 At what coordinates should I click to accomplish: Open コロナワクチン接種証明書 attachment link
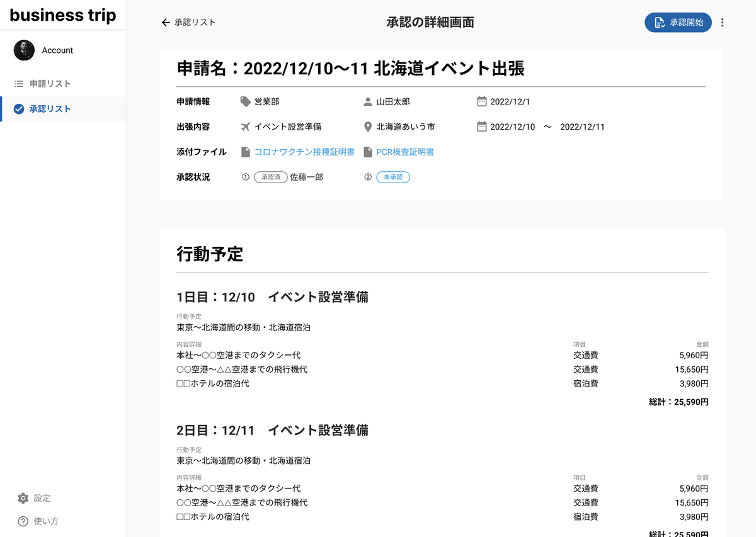coord(304,152)
